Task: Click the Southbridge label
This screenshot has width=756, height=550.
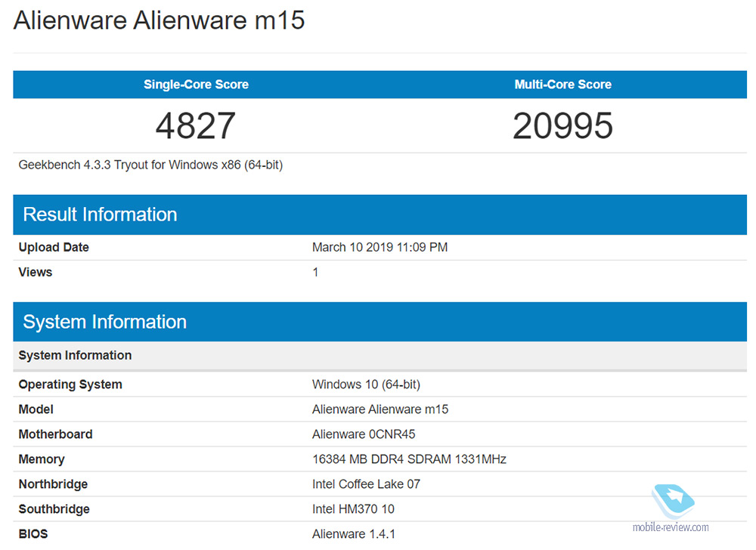Action: 54,509
